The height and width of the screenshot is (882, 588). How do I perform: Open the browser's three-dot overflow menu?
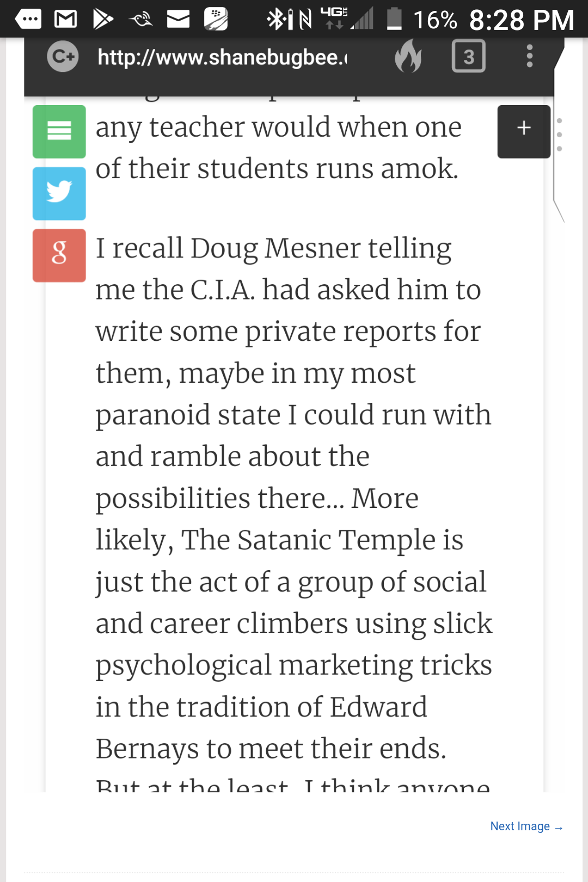coord(529,56)
